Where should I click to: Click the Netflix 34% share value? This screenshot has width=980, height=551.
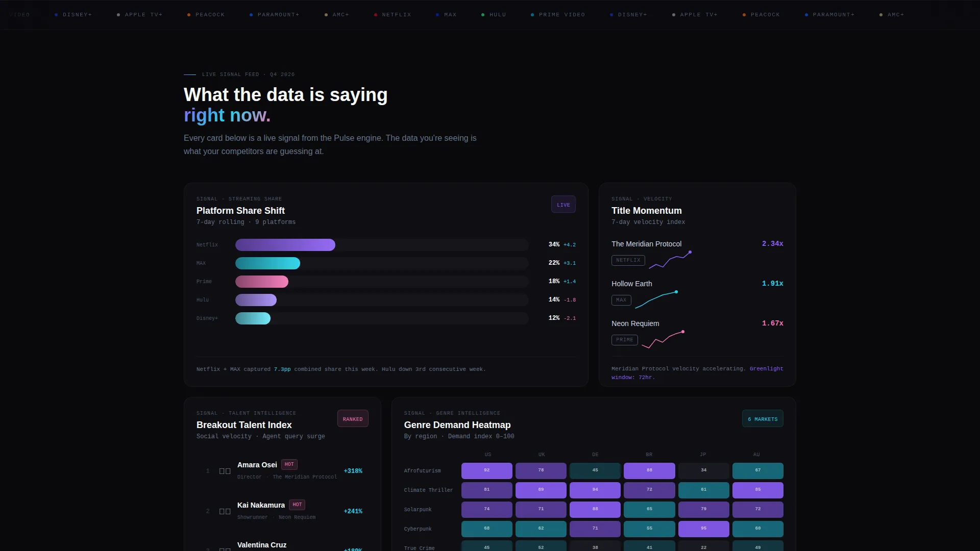554,245
